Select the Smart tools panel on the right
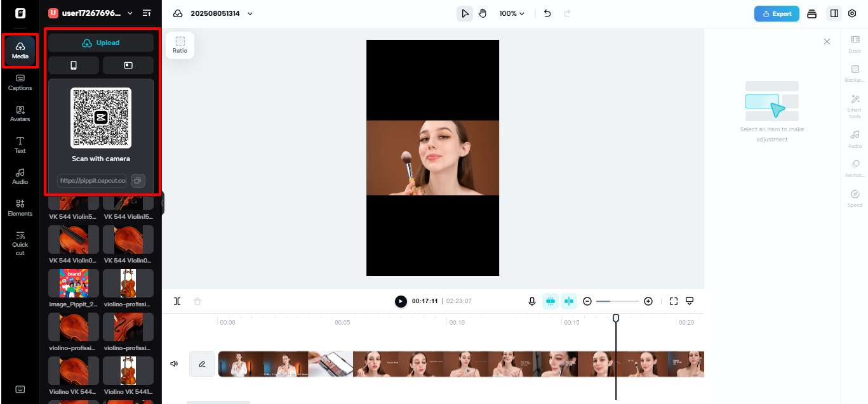Screen dimensions: 868x404 pyautogui.click(x=854, y=106)
